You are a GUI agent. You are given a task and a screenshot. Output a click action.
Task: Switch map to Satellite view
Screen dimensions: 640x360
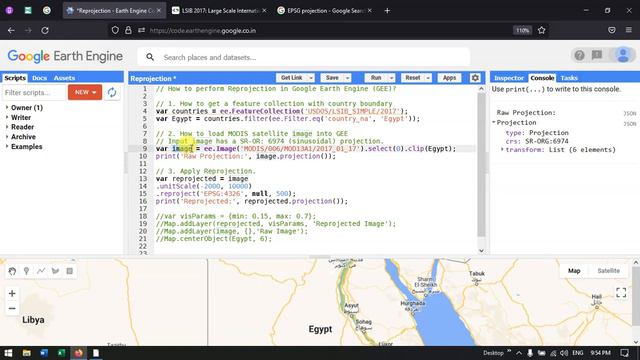[608, 271]
